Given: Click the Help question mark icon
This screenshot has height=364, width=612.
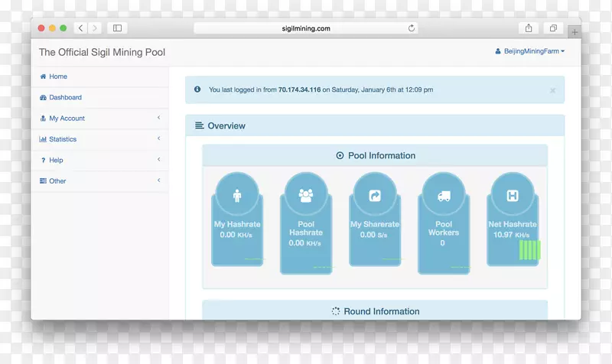Looking at the screenshot, I should pyautogui.click(x=43, y=161).
